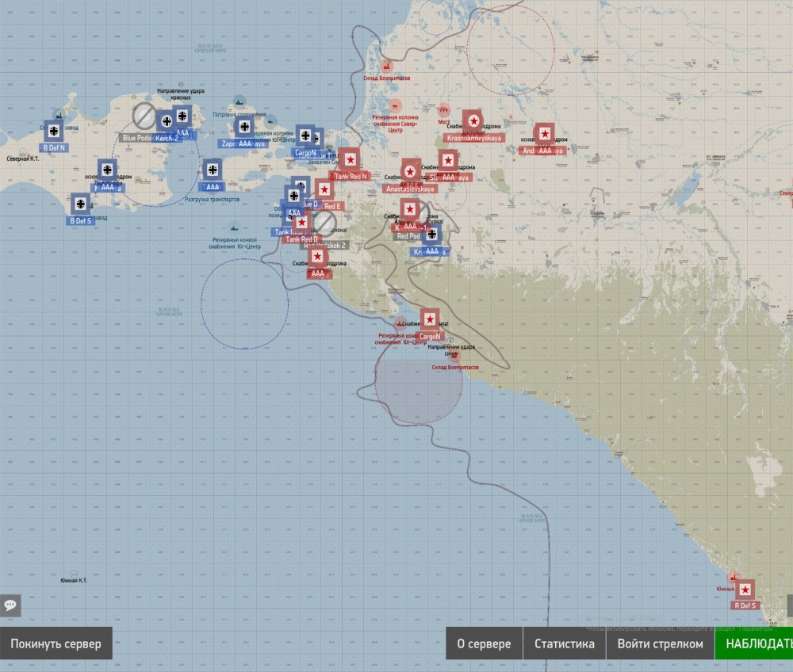This screenshot has width=793, height=672.
Task: Click the B Def S label
Action: 80,221
